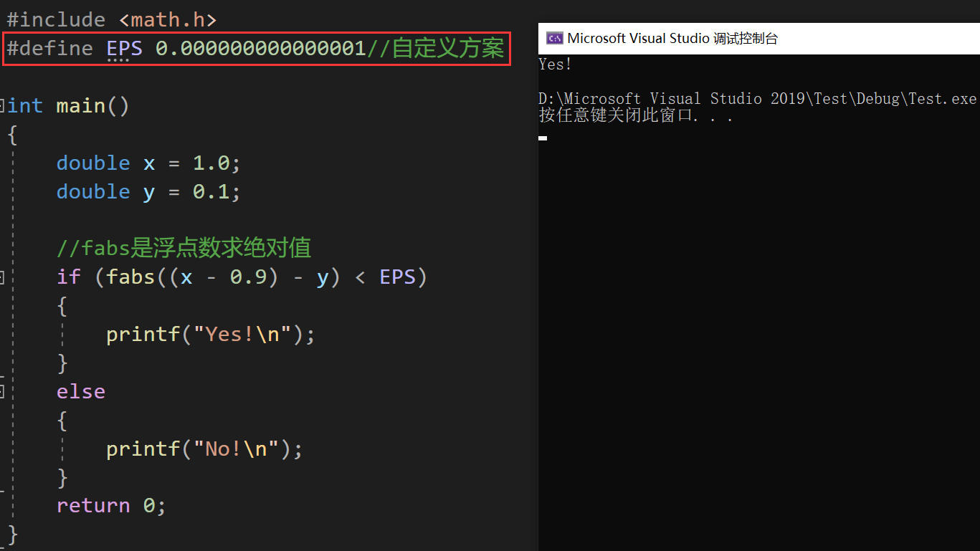Click the #include <math.h> line

point(111,19)
